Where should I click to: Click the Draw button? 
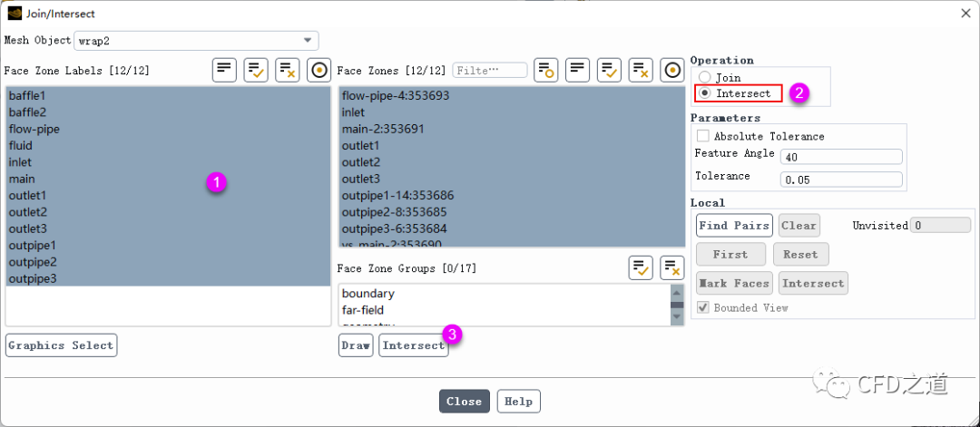coord(356,345)
